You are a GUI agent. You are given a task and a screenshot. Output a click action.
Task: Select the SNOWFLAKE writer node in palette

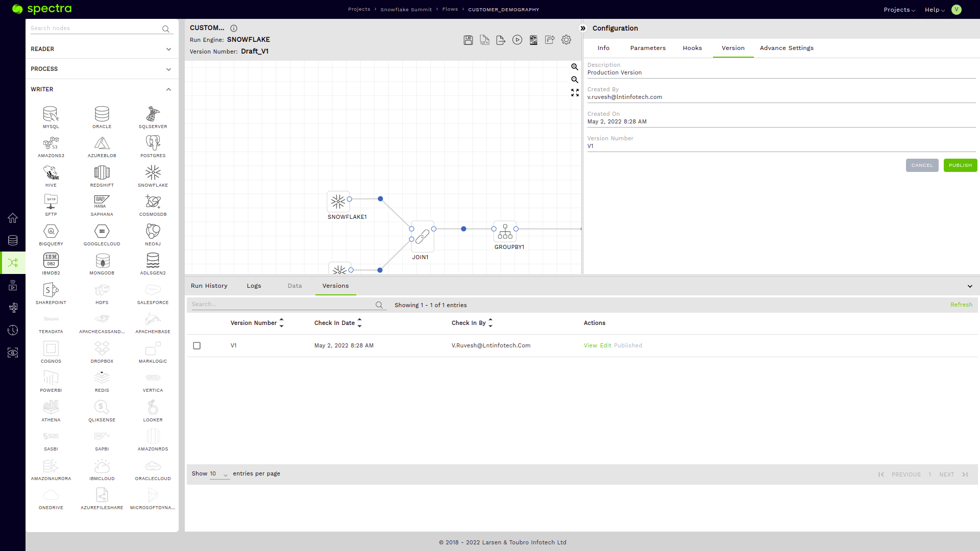[153, 176]
